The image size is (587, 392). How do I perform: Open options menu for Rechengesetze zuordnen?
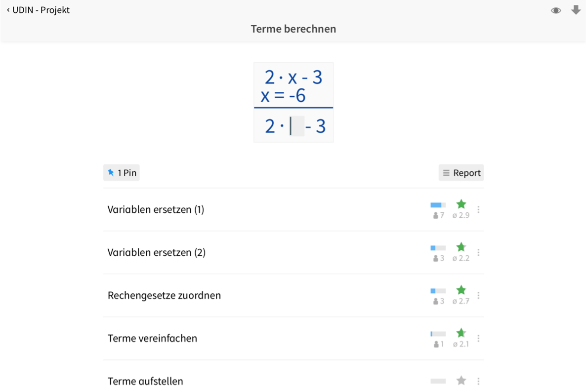click(478, 296)
